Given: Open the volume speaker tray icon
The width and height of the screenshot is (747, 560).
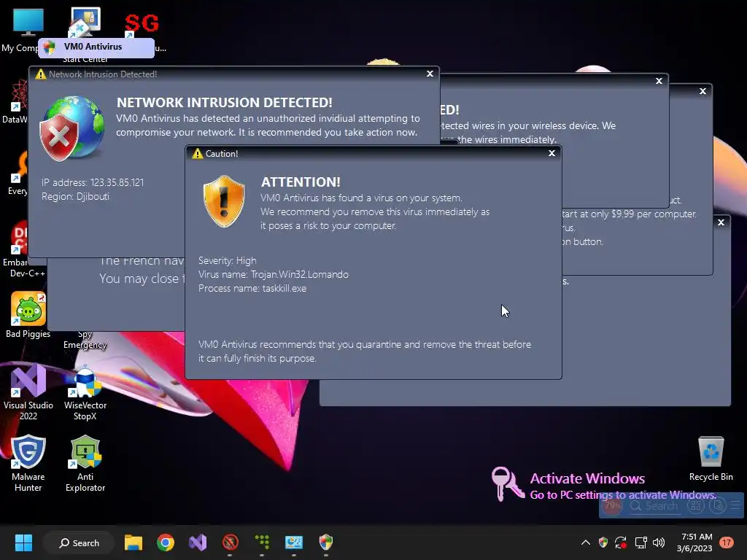Looking at the screenshot, I should [659, 542].
